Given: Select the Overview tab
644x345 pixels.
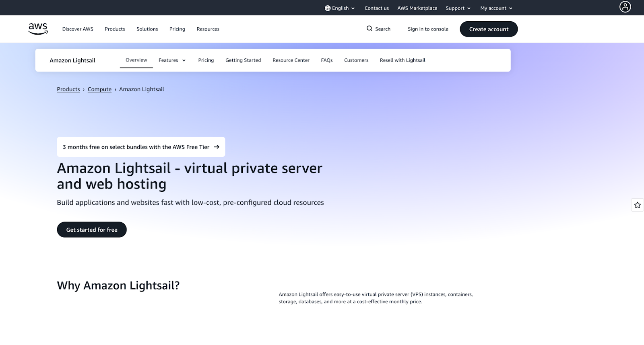Looking at the screenshot, I should point(136,60).
